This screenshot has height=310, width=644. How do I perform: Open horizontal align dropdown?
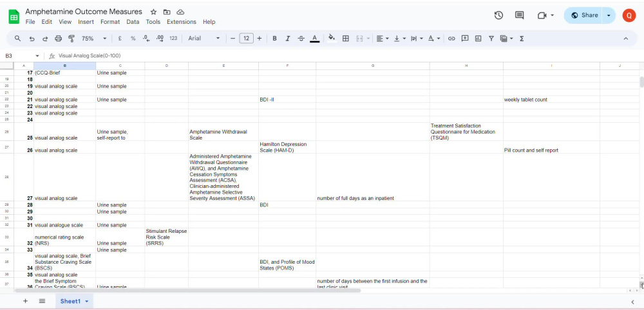click(383, 39)
